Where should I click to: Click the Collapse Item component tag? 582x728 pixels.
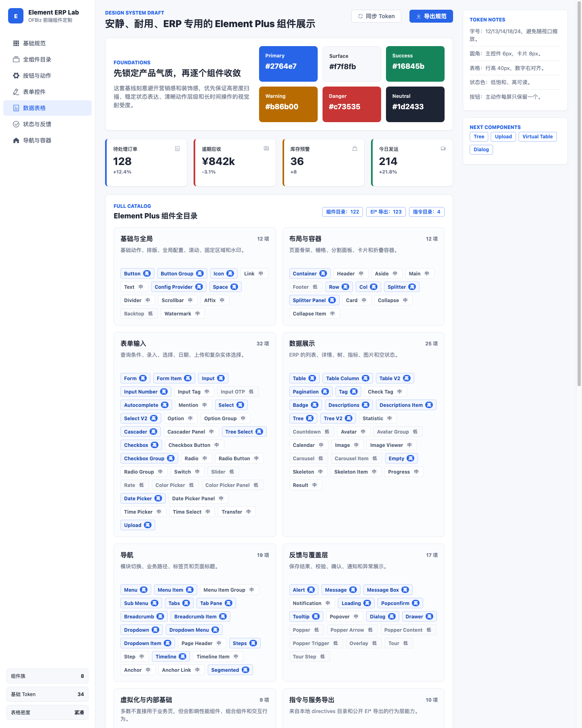(314, 313)
